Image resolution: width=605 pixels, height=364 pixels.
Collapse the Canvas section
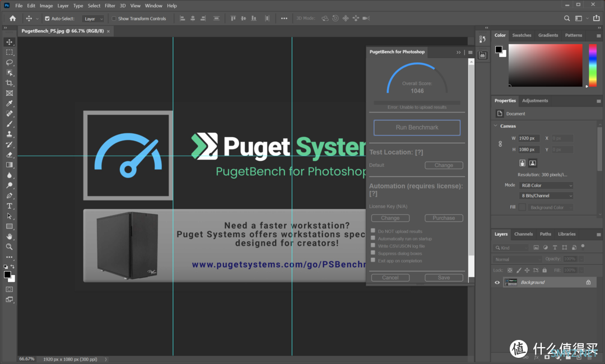coord(496,125)
